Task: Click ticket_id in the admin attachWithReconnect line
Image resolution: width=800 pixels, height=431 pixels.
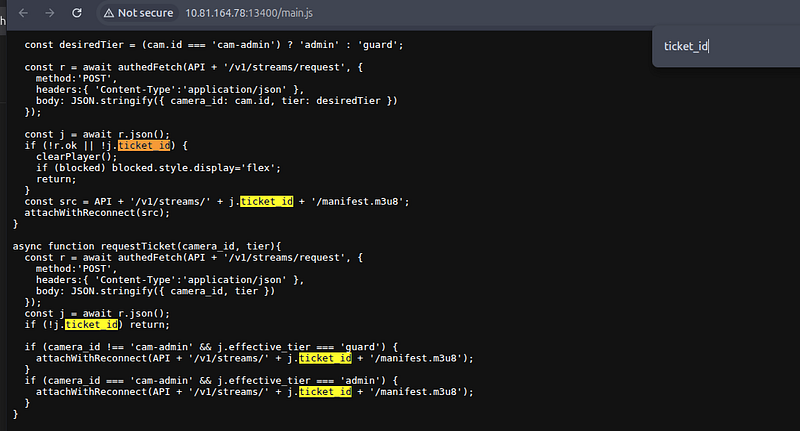Action: (x=325, y=392)
